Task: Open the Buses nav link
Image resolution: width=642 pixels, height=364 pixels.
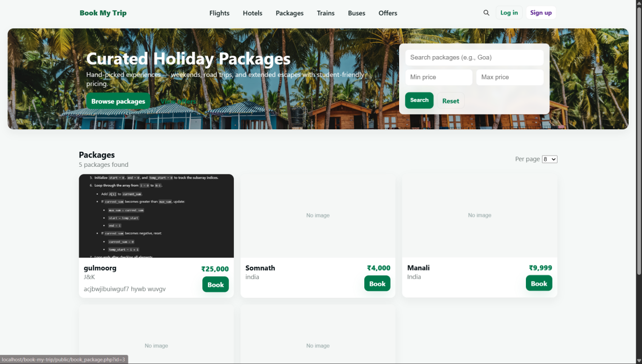Action: [x=356, y=13]
